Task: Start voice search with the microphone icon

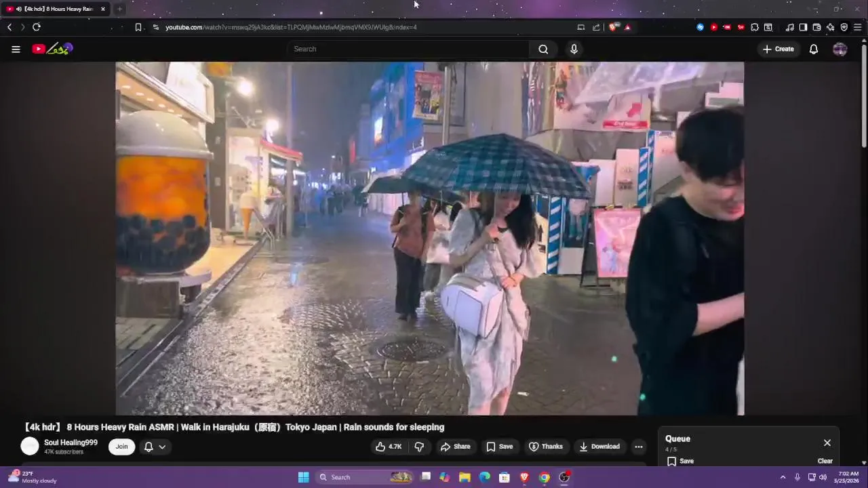Action: tap(574, 49)
